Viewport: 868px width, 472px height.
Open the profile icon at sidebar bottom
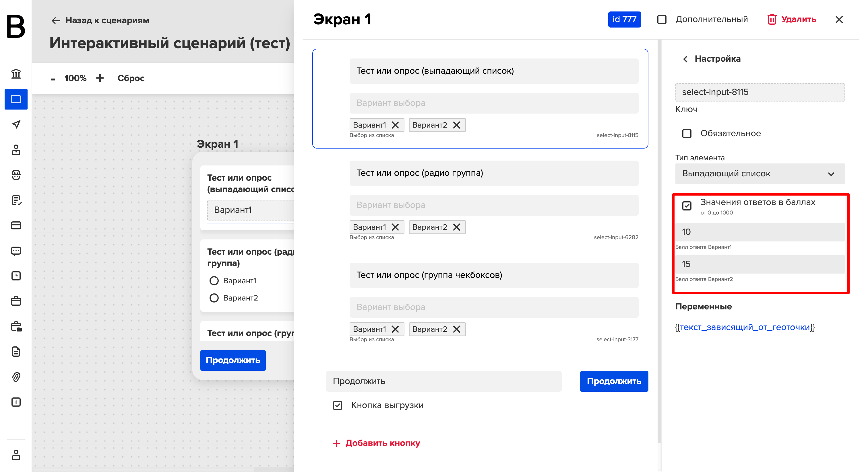16,455
